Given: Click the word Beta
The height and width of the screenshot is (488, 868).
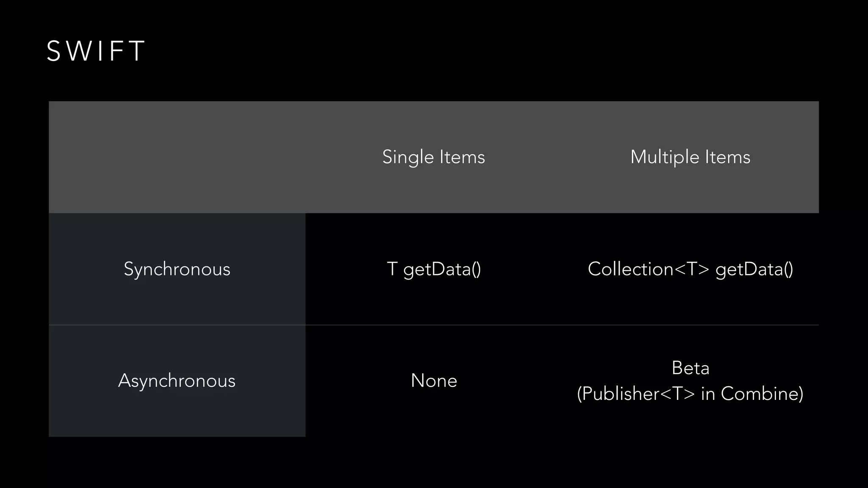Looking at the screenshot, I should (690, 368).
